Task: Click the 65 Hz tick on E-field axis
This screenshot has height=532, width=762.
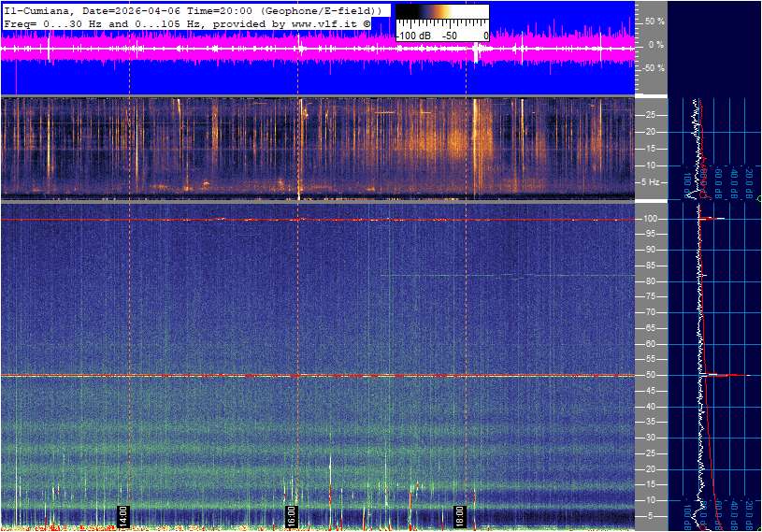Action: (x=650, y=328)
